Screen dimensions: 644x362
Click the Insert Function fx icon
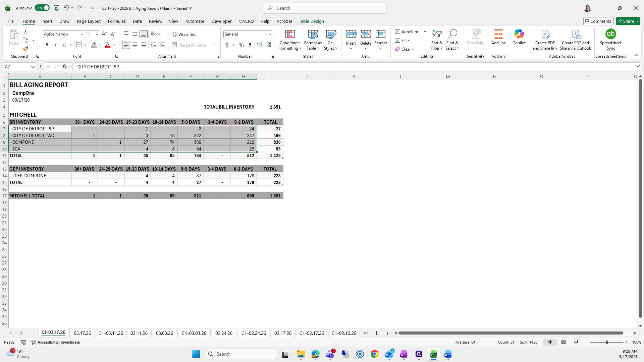pos(64,67)
